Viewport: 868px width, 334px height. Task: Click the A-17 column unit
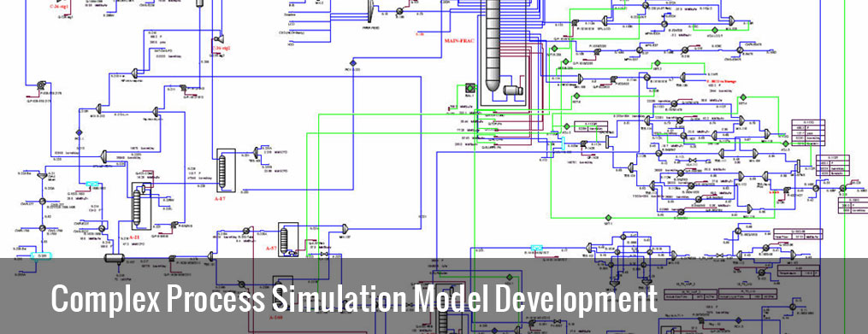222,172
